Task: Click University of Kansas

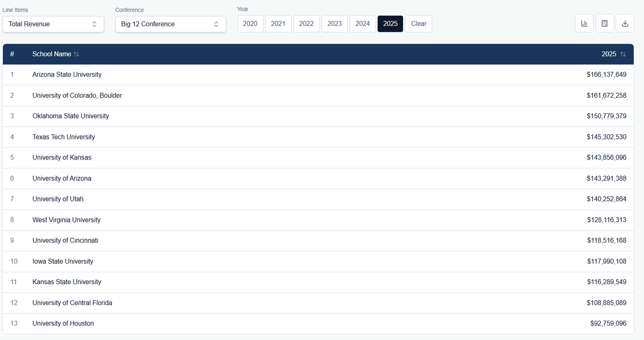Action: pos(62,157)
